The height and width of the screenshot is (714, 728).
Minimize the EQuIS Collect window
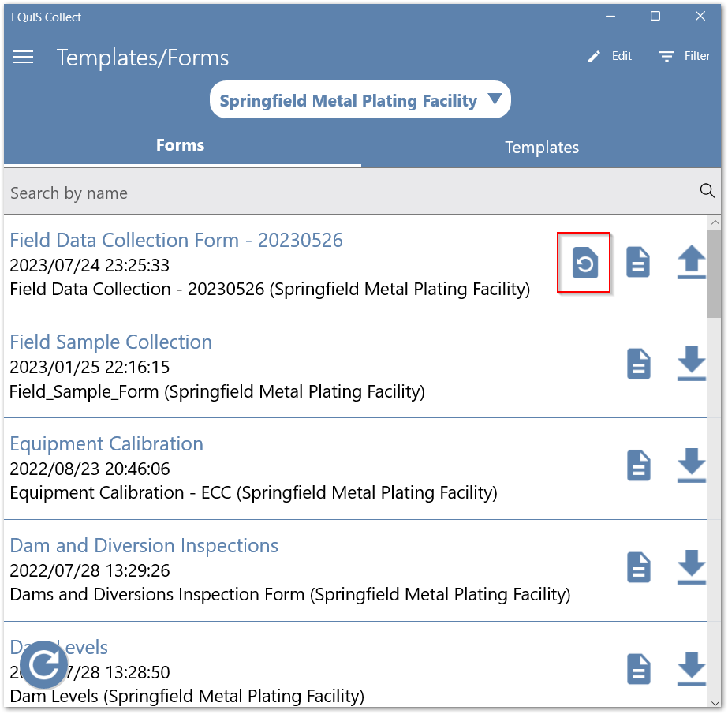point(610,17)
